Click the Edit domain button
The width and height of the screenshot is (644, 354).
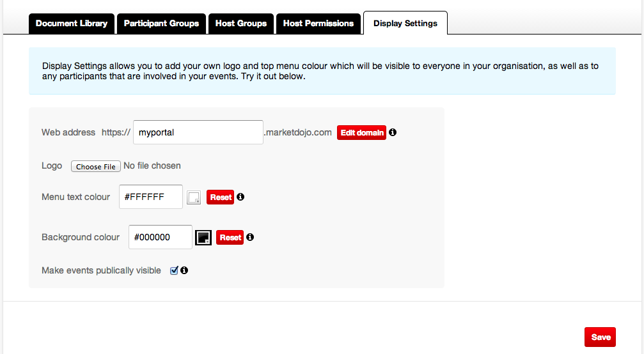click(x=362, y=132)
